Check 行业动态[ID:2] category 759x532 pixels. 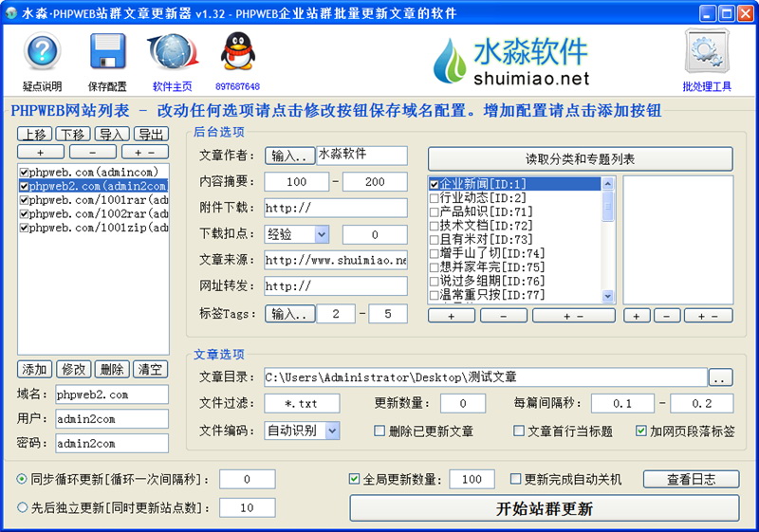435,198
